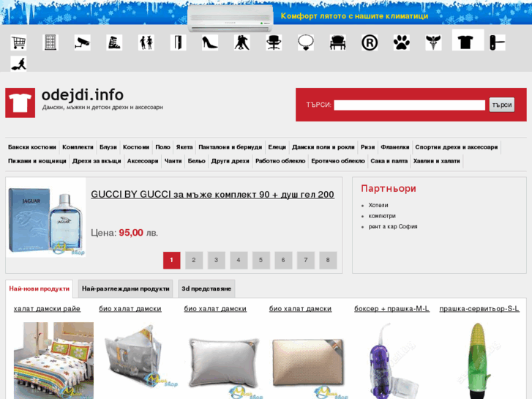Switch to Най-разглеждани продукти tab
Screen dimensions: 532x399
click(x=126, y=288)
